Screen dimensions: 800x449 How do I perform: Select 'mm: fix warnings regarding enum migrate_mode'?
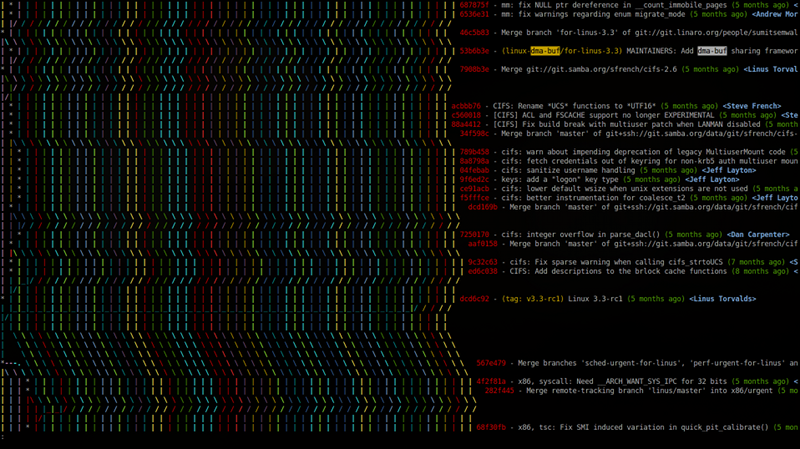pyautogui.click(x=593, y=14)
